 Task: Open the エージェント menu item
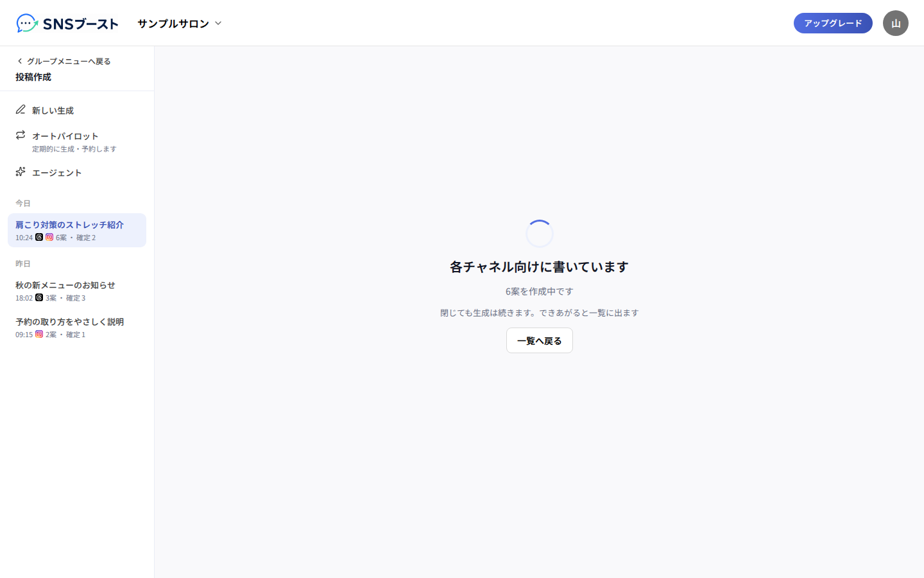point(77,172)
